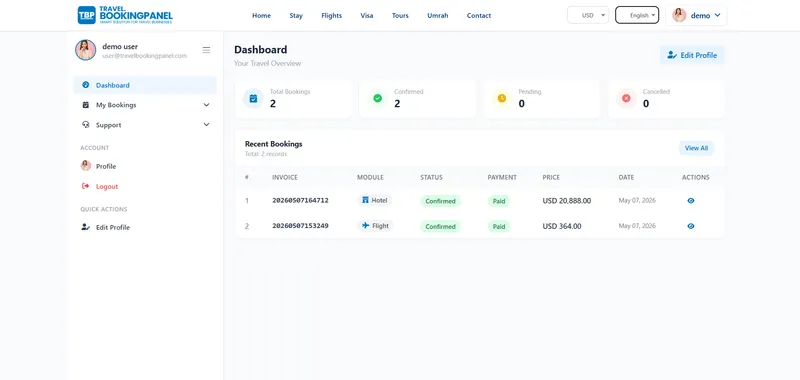Viewport: 800px width, 380px height.
Task: Select price USD 20,888.00
Action: [x=567, y=201]
